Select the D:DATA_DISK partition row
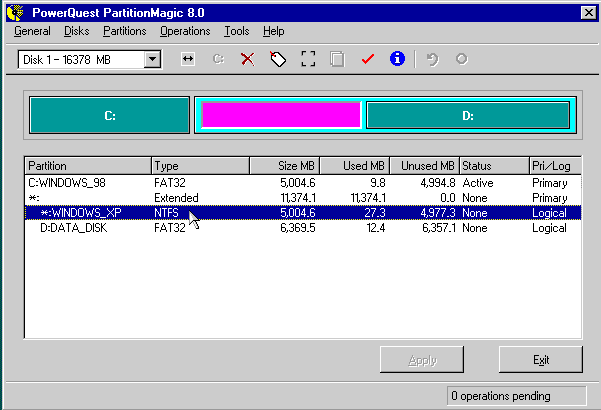This screenshot has height=410, width=601. [303, 228]
